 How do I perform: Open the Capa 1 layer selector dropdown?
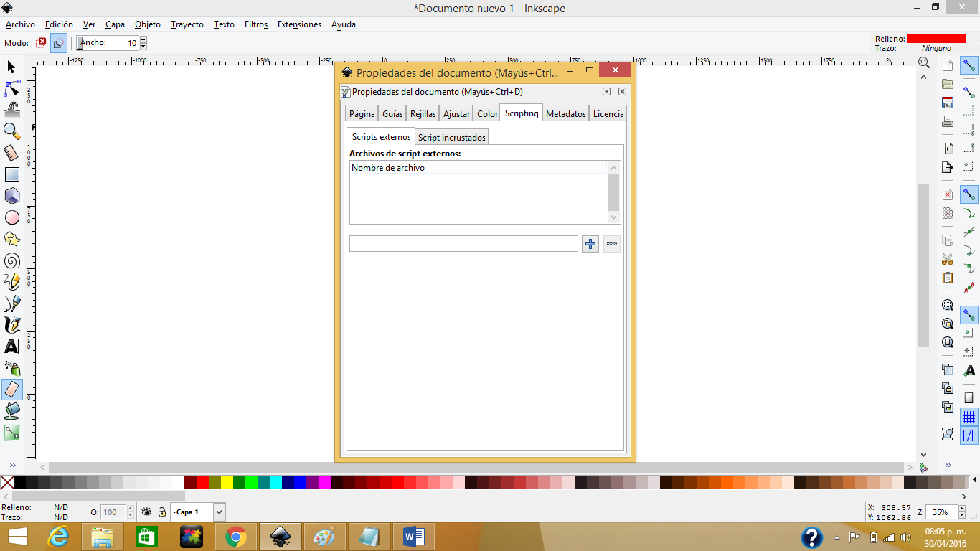click(219, 512)
